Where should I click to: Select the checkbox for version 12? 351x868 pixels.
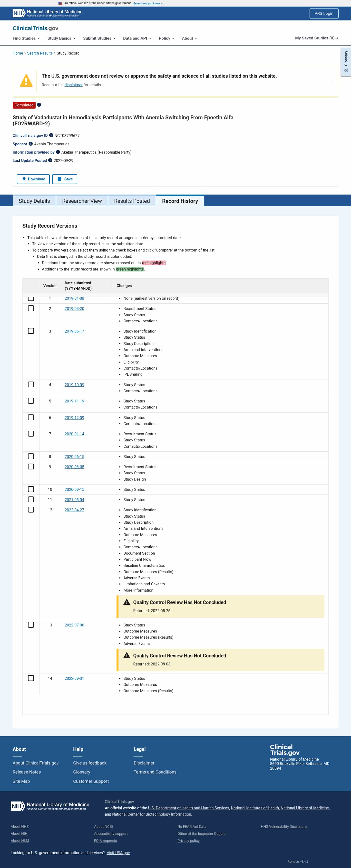click(x=31, y=509)
